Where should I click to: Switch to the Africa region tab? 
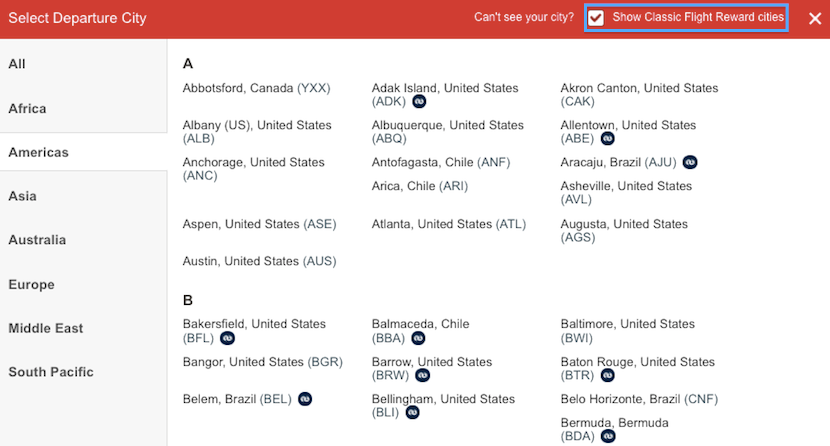[x=28, y=108]
